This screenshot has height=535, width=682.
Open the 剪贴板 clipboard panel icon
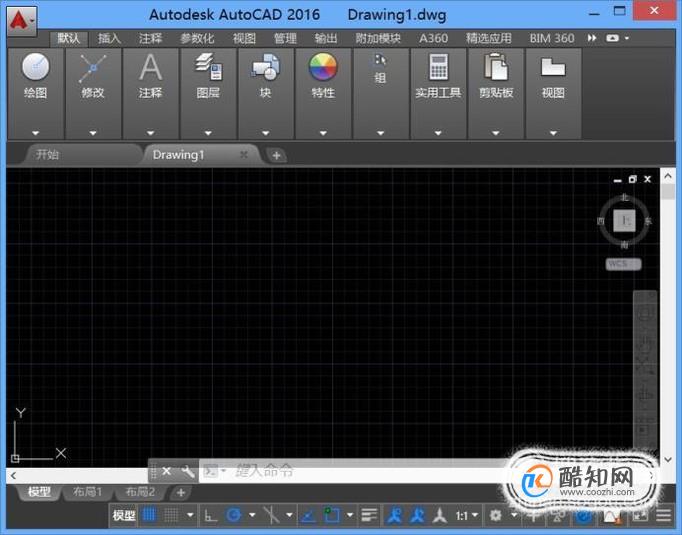pyautogui.click(x=496, y=67)
